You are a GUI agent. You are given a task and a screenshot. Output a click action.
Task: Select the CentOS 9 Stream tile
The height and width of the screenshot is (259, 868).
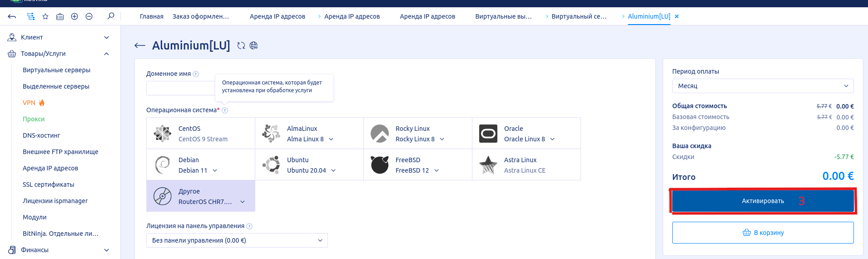click(201, 134)
